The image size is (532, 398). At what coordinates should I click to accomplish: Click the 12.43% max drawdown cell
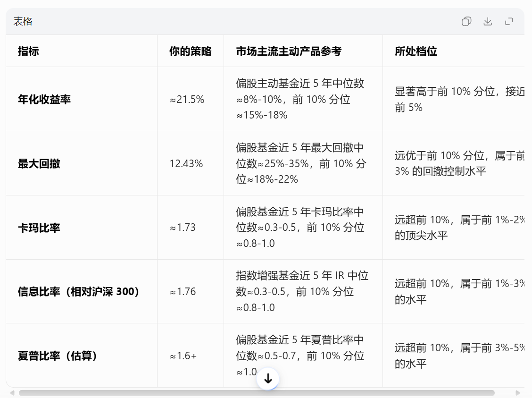tap(186, 164)
